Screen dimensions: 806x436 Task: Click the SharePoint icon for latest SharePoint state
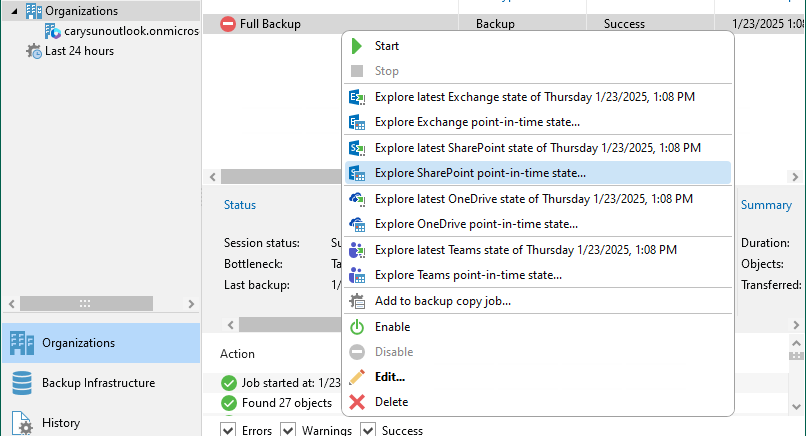click(357, 148)
